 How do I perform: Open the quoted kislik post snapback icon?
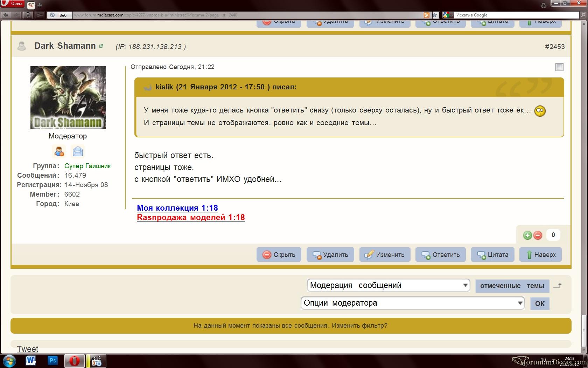[x=148, y=87]
